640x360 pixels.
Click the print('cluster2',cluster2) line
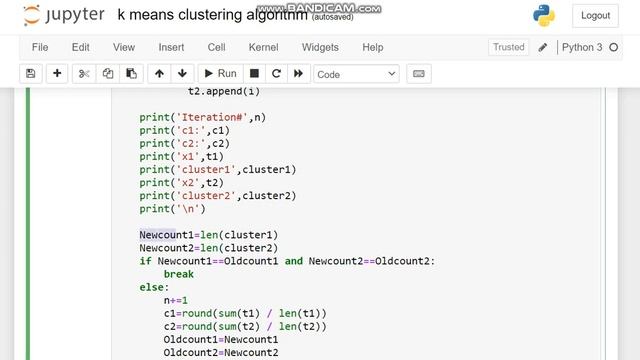click(x=218, y=196)
